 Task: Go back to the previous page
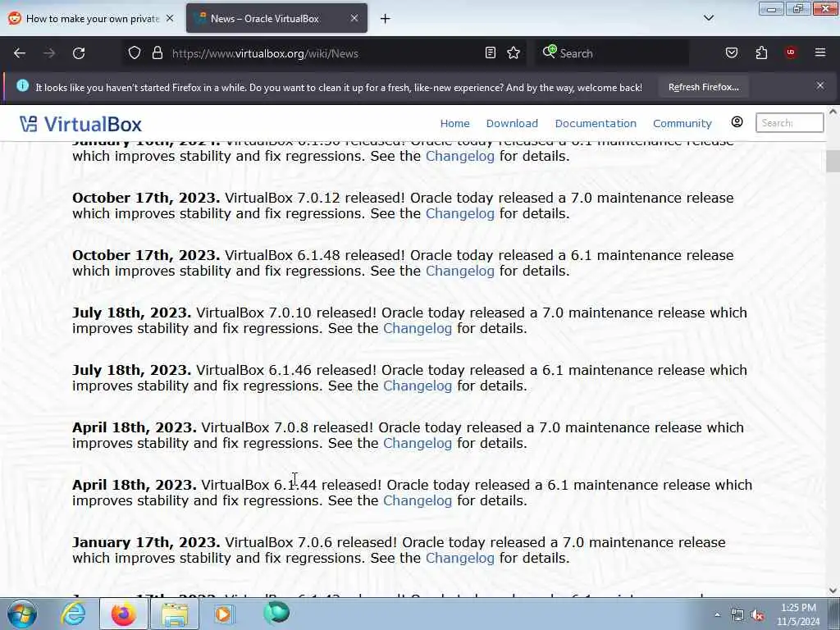[20, 53]
